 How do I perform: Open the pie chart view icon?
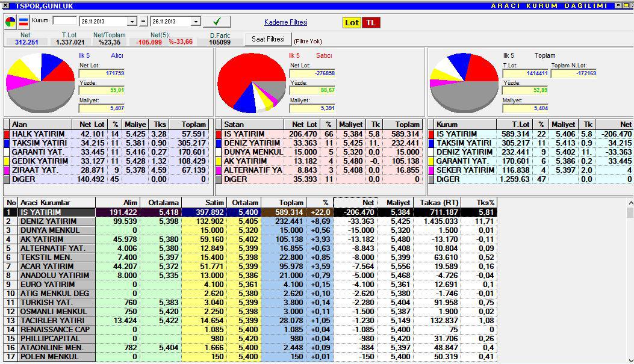pos(10,22)
